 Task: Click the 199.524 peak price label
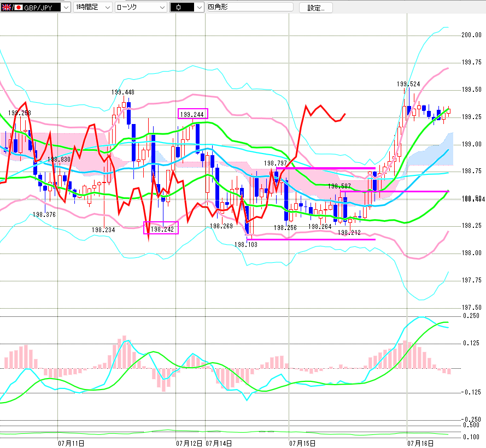click(408, 84)
